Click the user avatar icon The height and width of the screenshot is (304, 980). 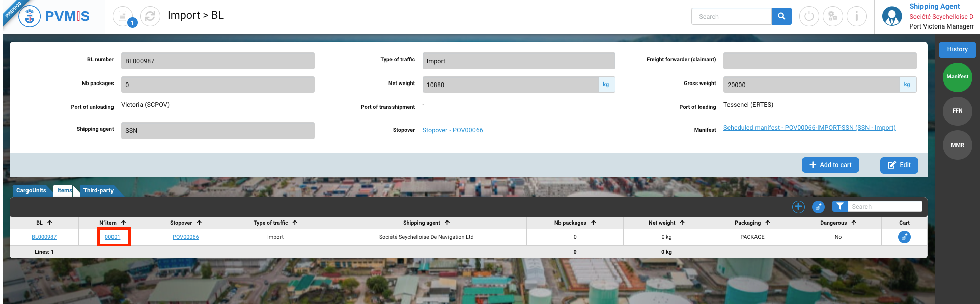(892, 16)
